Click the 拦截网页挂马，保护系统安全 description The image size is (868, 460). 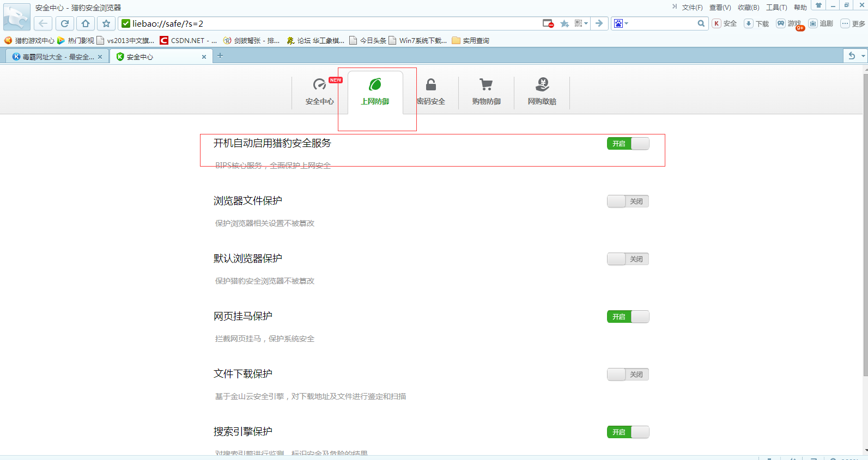265,339
